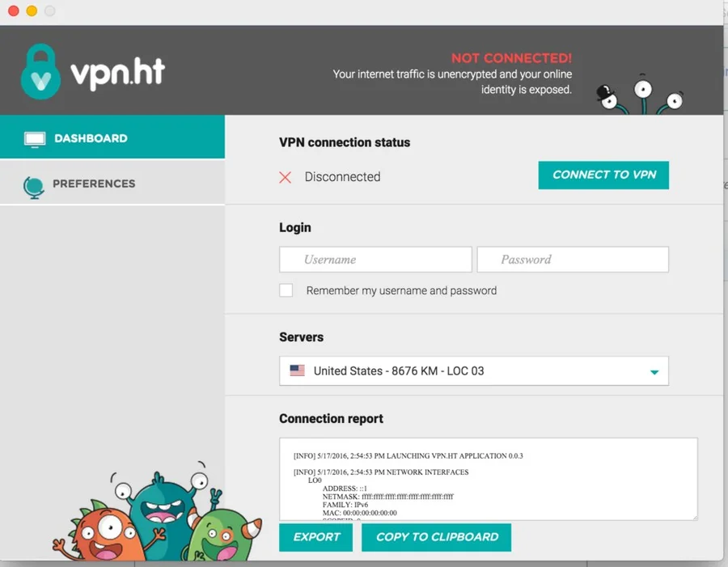Close the window with the red button
This screenshot has height=567, width=728.
click(x=14, y=11)
